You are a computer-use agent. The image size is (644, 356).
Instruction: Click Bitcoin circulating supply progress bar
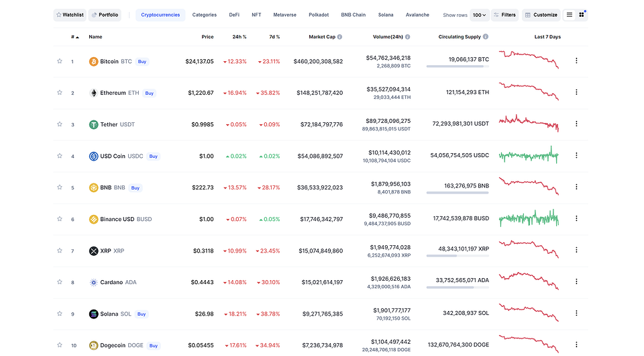[x=458, y=66]
